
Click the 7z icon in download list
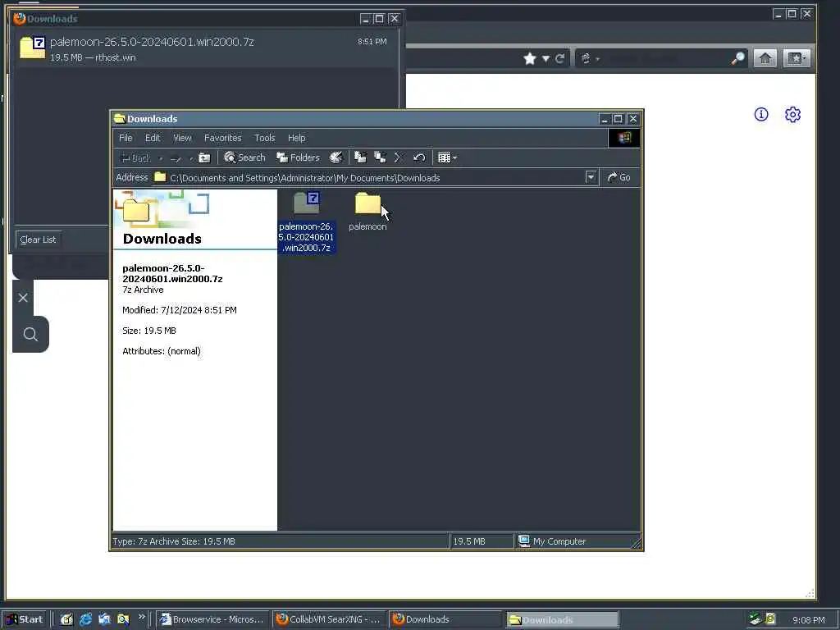tap(32, 47)
